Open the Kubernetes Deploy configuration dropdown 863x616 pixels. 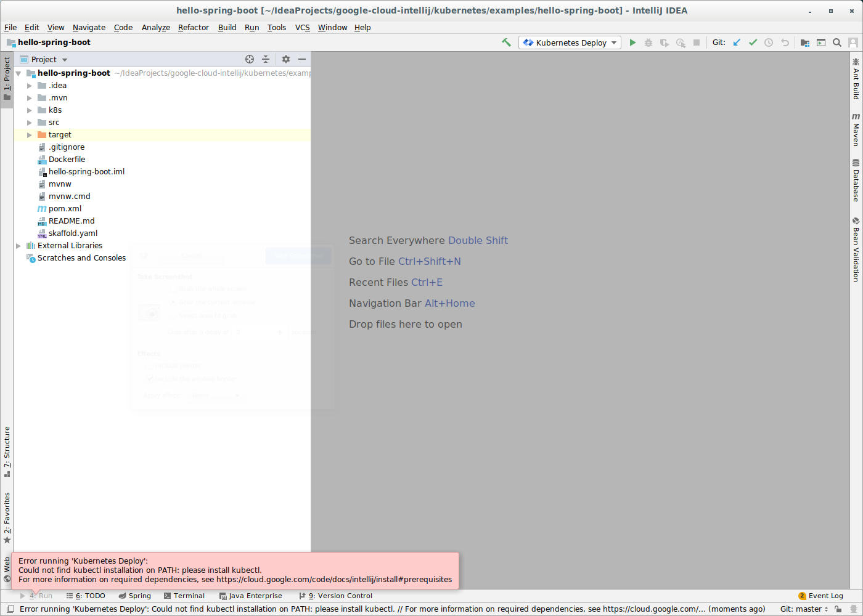tap(613, 43)
